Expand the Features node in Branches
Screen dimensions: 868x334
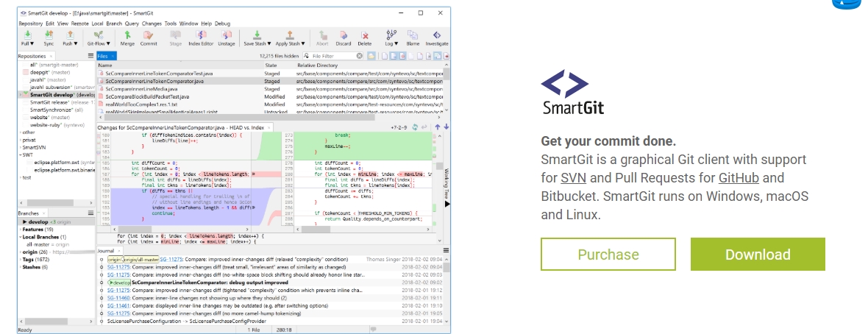click(x=20, y=229)
